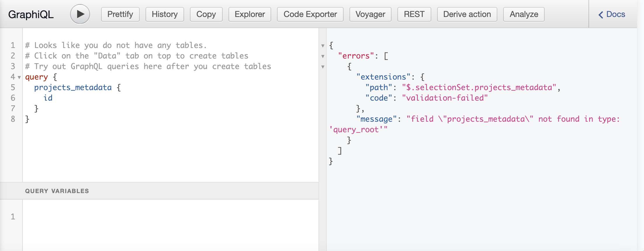This screenshot has height=251, width=644.
Task: Analyze the current query
Action: click(x=524, y=14)
